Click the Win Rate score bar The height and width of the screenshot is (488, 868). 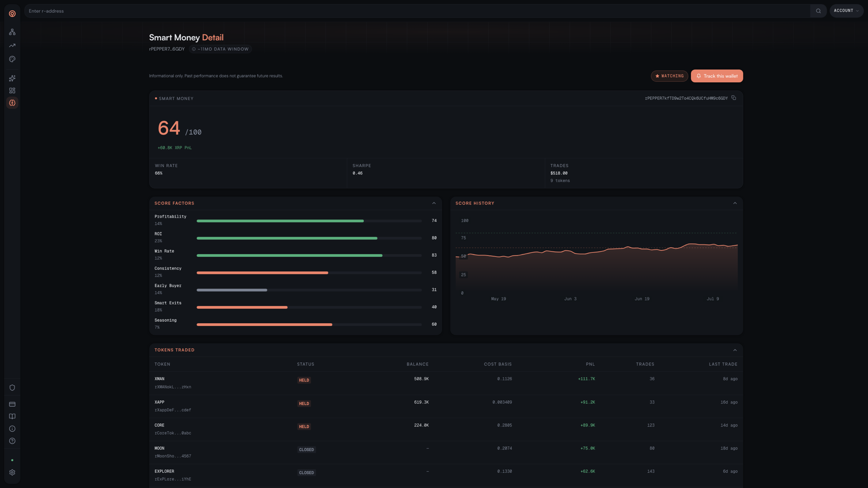click(309, 256)
